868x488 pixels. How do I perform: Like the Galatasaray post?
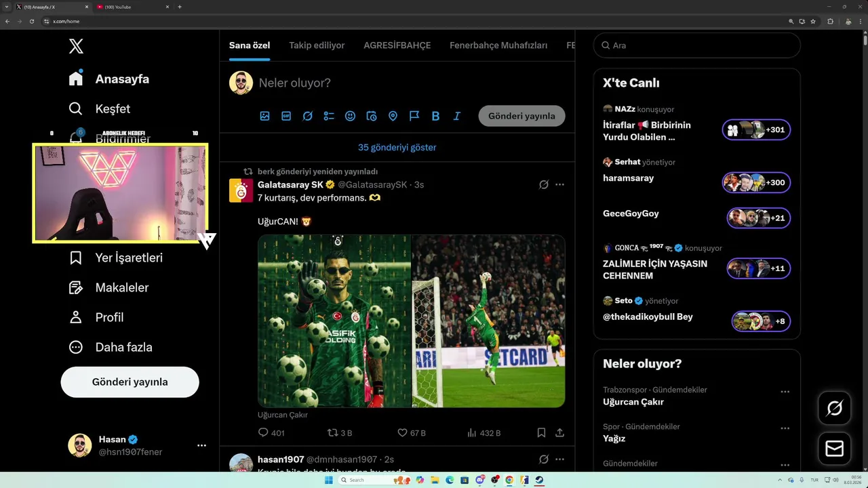click(411, 432)
